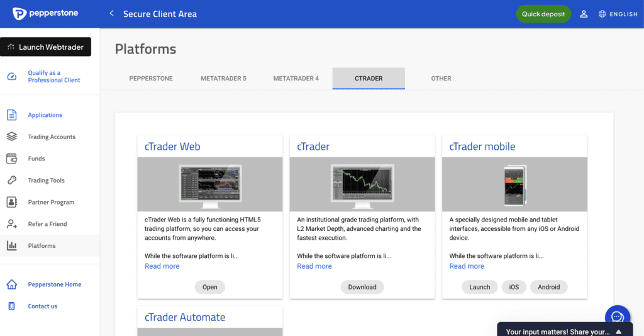Open the user profile icon in header
Image resolution: width=644 pixels, height=336 pixels.
tap(584, 14)
